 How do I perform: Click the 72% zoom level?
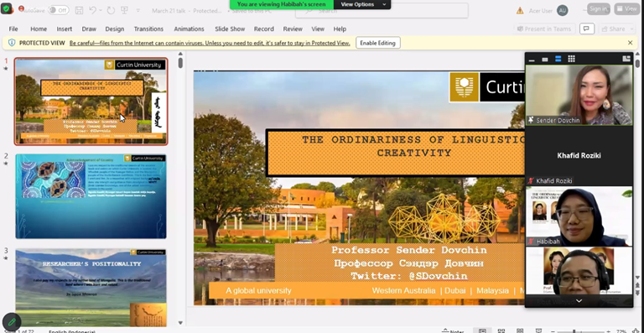coord(621,331)
